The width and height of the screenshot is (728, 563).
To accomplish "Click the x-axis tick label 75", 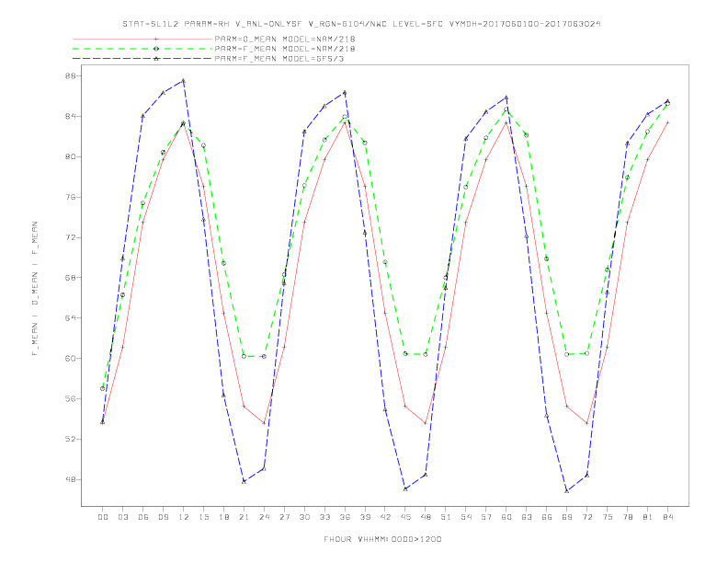I will (x=608, y=517).
